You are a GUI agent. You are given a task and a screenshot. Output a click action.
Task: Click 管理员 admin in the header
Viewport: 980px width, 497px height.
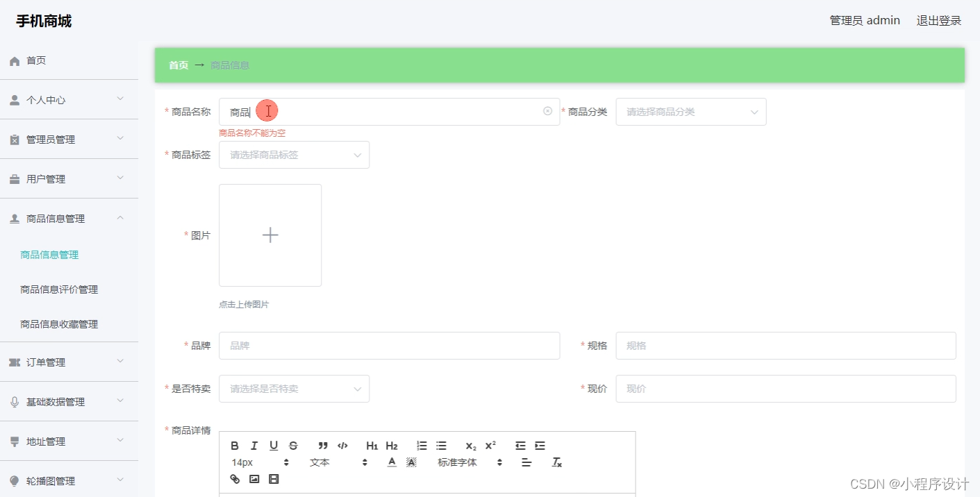[x=865, y=21]
